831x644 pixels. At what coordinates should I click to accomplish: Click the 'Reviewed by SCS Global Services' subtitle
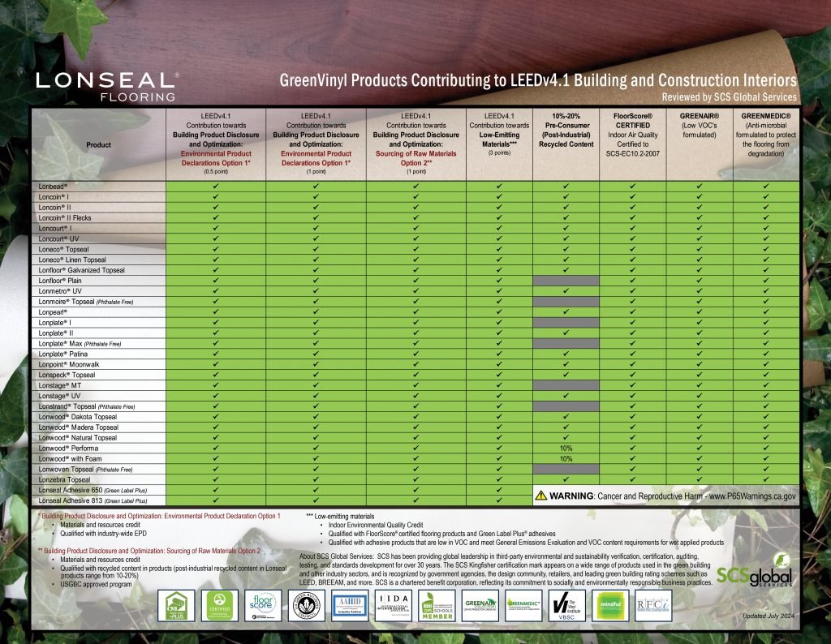pos(730,97)
